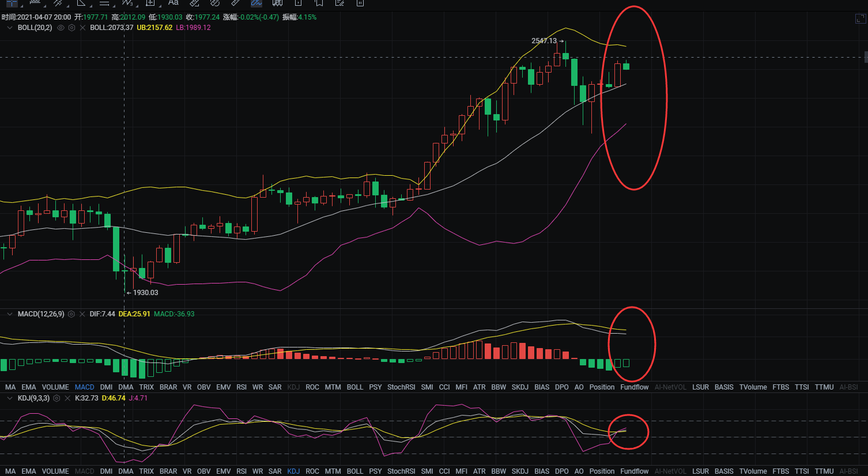
Task: Switch upper sub-chart to WR indicator
Action: (x=258, y=387)
